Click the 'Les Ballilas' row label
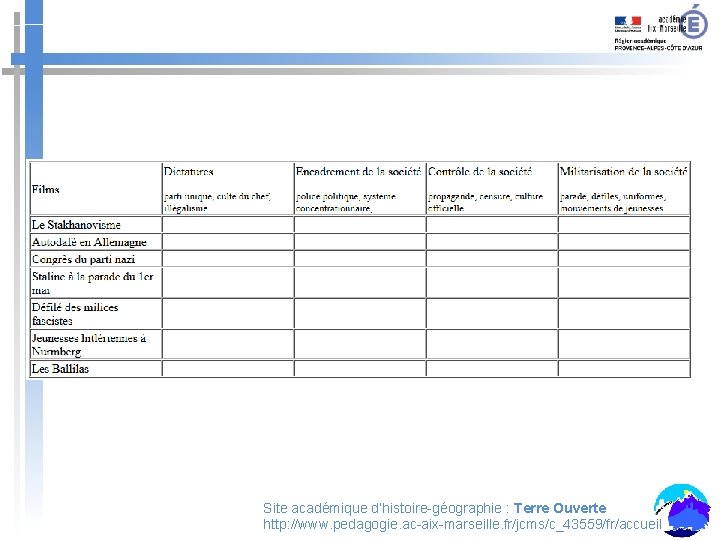The height and width of the screenshot is (540, 720). point(60,369)
